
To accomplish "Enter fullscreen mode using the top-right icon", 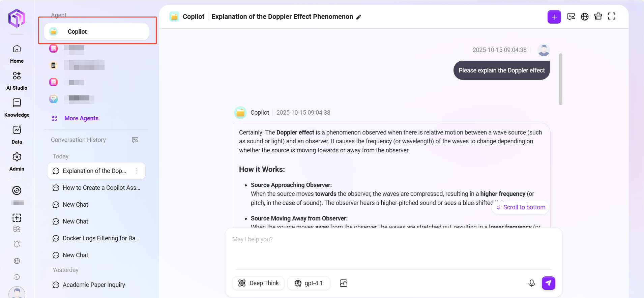I will pos(612,17).
